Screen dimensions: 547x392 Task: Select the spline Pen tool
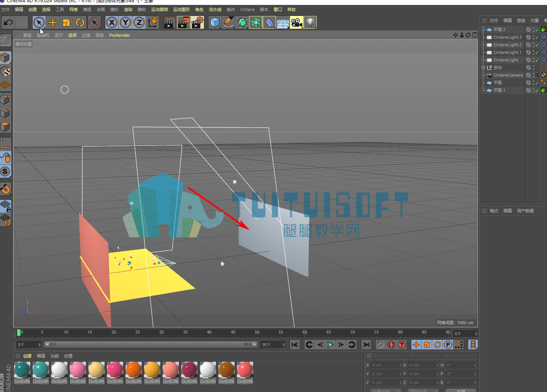[x=229, y=23]
